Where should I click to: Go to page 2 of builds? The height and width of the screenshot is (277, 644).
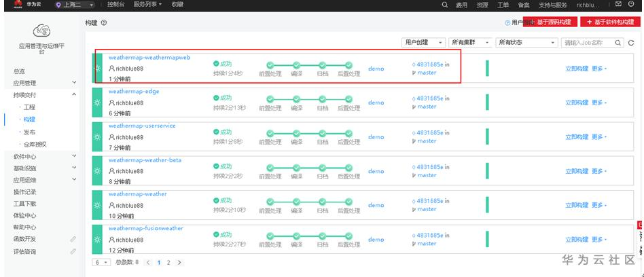click(168, 263)
